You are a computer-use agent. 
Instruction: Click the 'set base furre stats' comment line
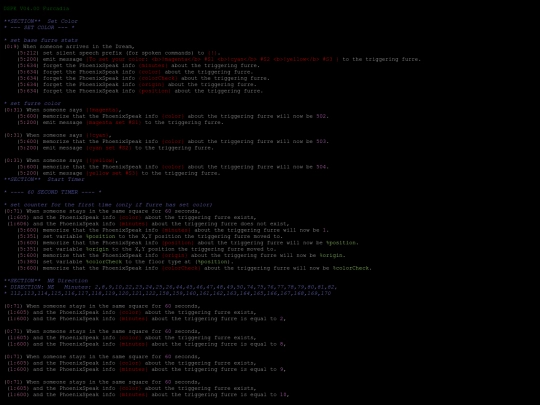coord(41,40)
